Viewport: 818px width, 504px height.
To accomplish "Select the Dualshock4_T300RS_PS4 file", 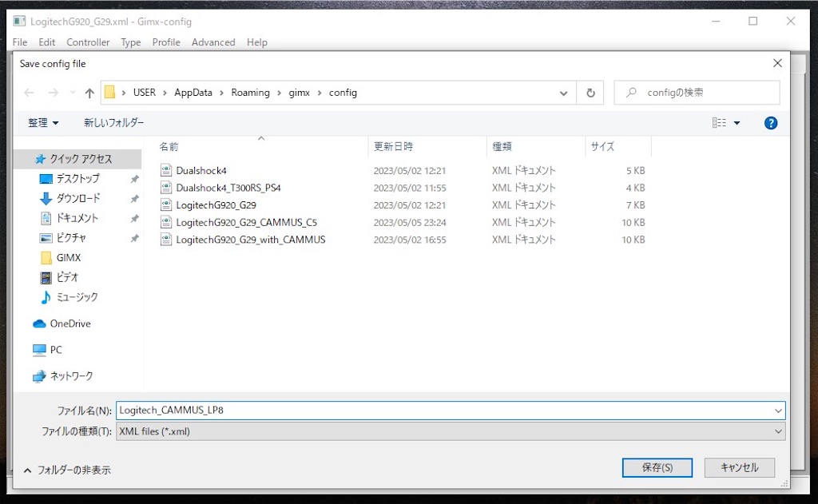I will pos(228,188).
